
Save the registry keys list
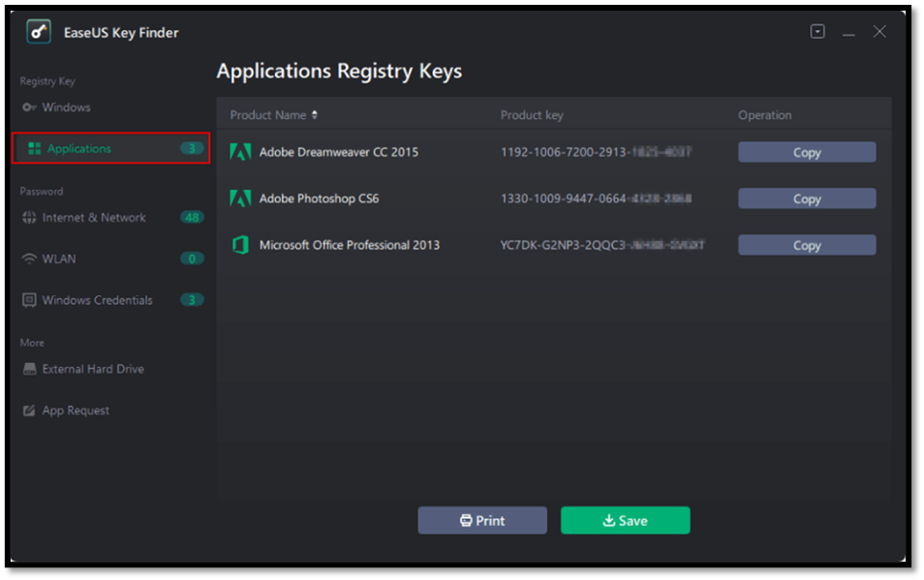625,520
